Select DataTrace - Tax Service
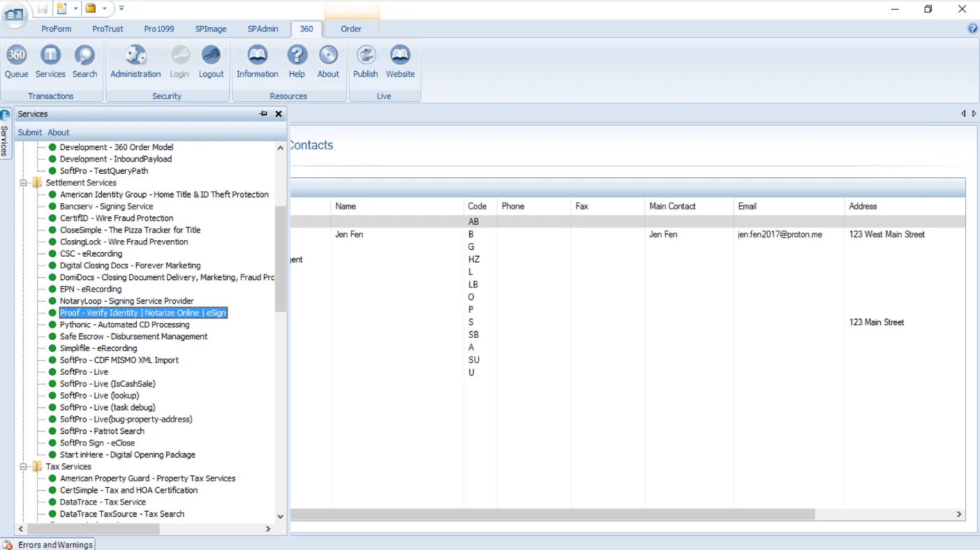The height and width of the screenshot is (550, 980). tap(103, 502)
